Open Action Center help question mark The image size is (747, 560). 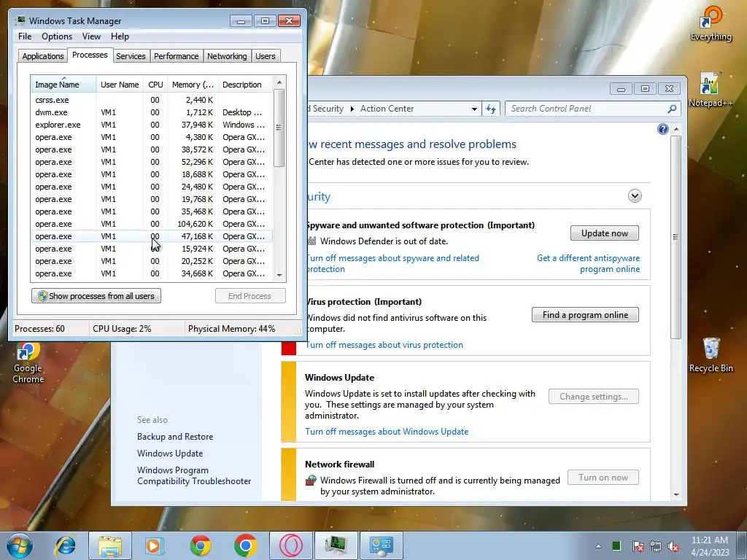tap(662, 129)
